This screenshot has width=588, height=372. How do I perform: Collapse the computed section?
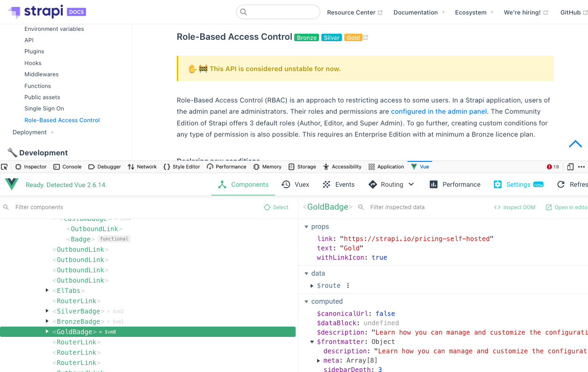[307, 301]
